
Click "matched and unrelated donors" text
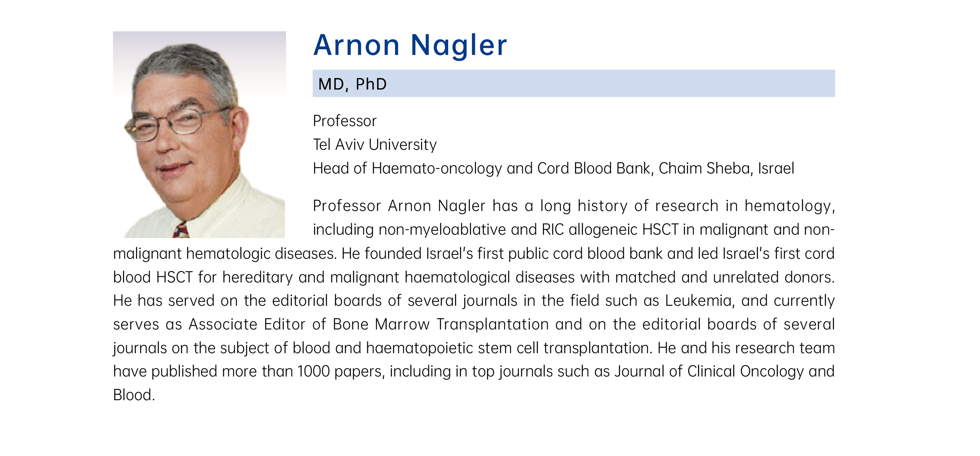pos(725,277)
